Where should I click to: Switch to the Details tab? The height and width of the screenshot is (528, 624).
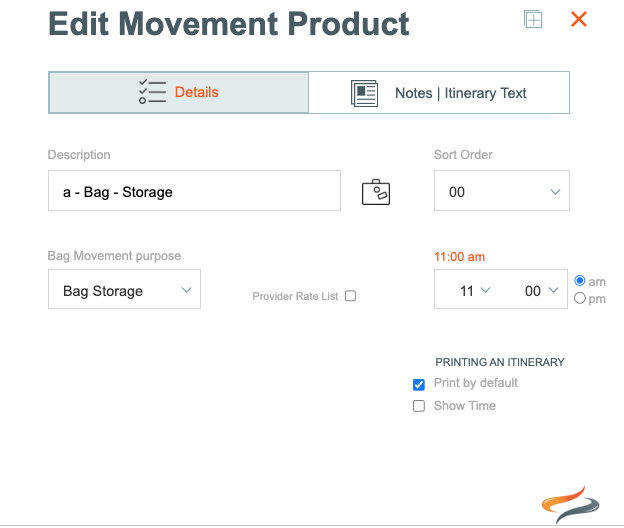point(178,92)
